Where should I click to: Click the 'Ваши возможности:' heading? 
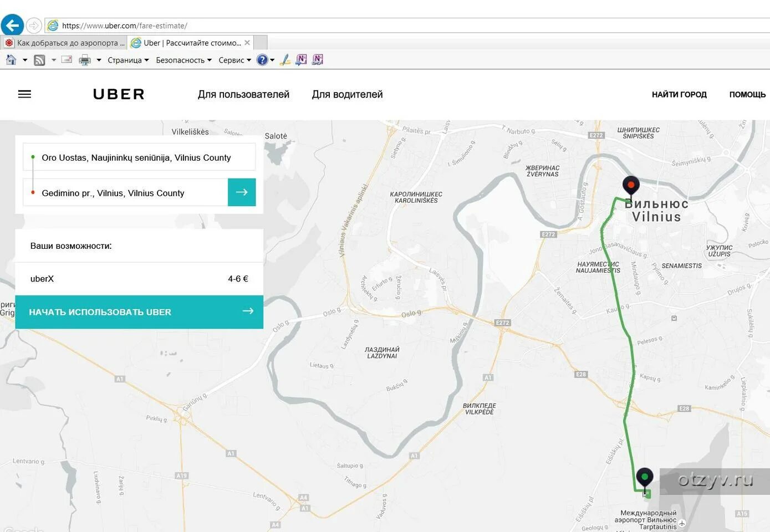coord(71,245)
